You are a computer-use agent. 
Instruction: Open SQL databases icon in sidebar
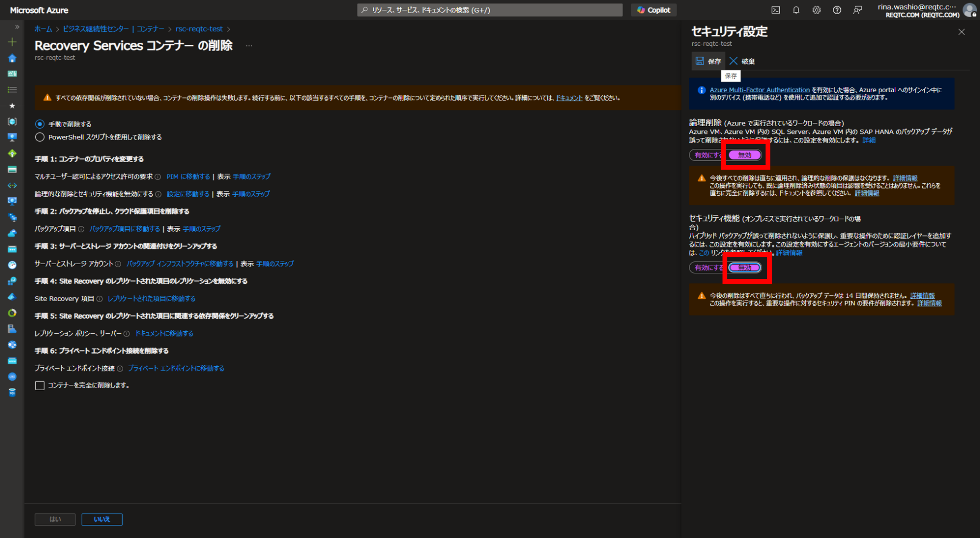(x=12, y=392)
